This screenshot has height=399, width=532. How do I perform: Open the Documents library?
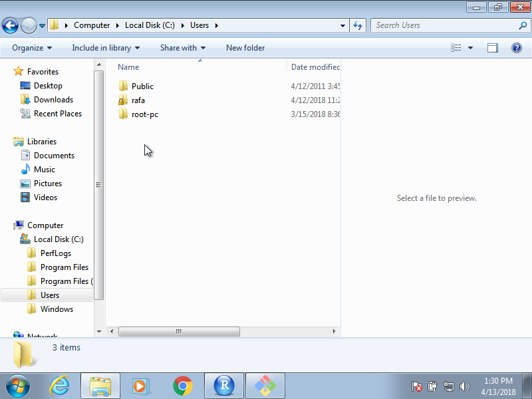coord(54,156)
